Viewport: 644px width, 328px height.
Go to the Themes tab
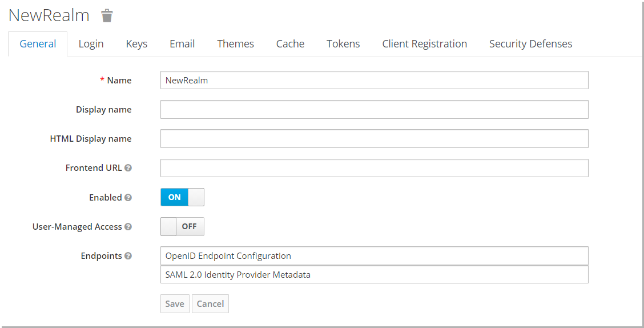pos(235,43)
